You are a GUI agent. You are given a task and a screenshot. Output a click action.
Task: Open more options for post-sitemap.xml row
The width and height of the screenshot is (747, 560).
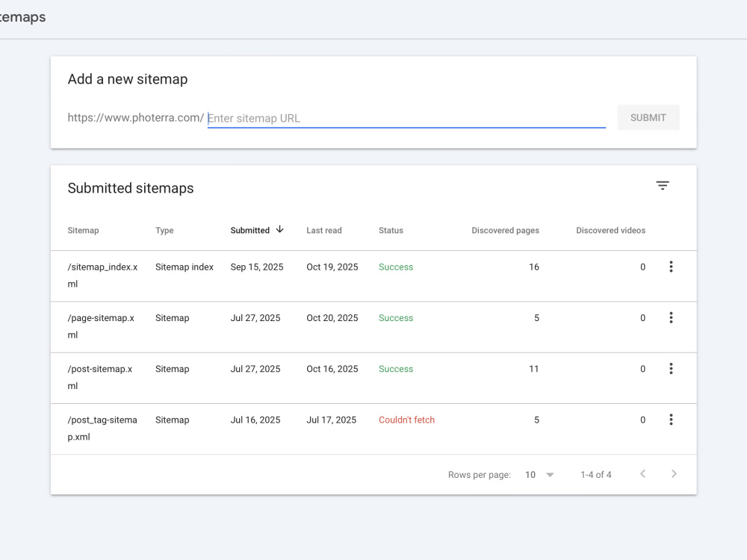671,369
